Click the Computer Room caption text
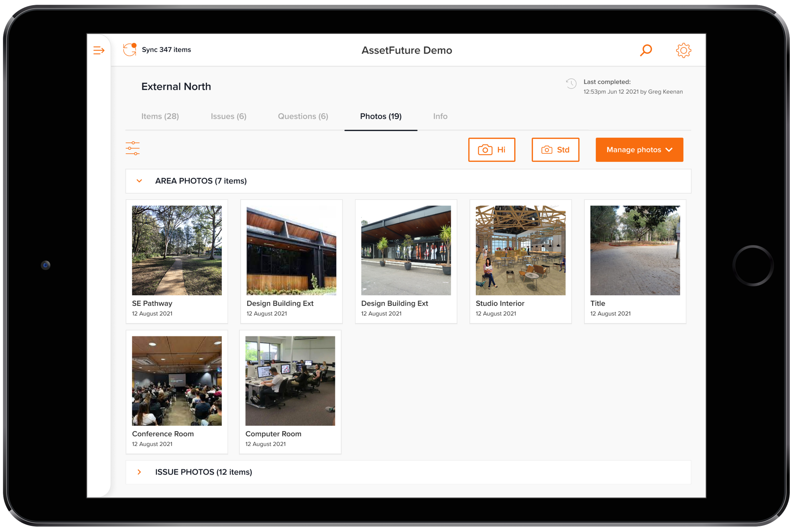This screenshot has width=794, height=532. (x=273, y=434)
